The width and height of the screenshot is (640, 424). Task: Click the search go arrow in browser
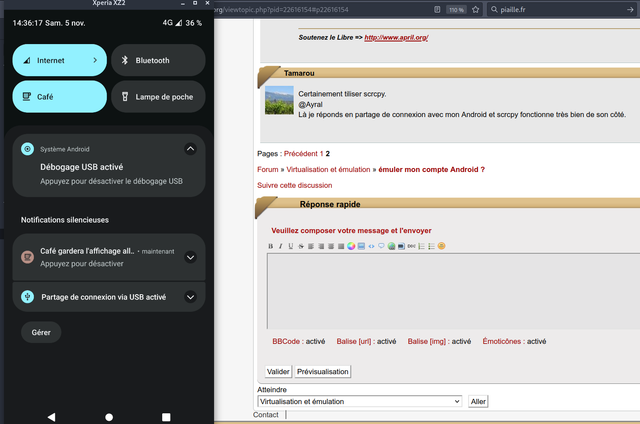tap(630, 9)
